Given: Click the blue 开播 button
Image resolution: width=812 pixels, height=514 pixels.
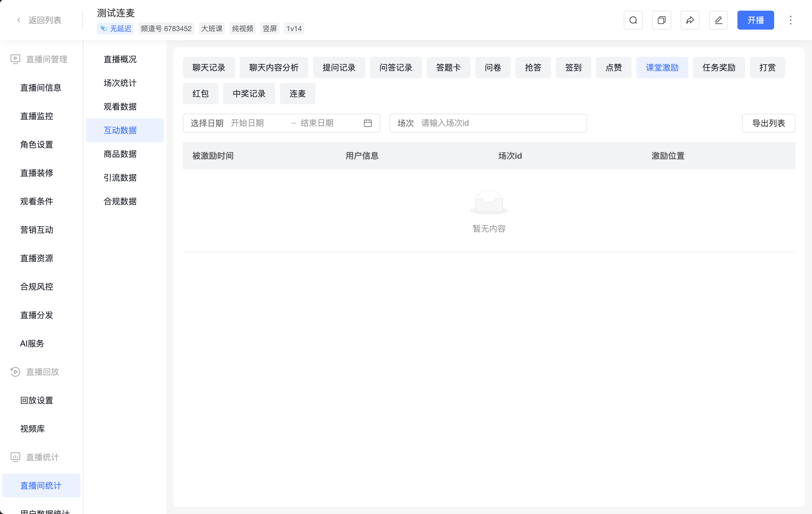Looking at the screenshot, I should coord(755,20).
